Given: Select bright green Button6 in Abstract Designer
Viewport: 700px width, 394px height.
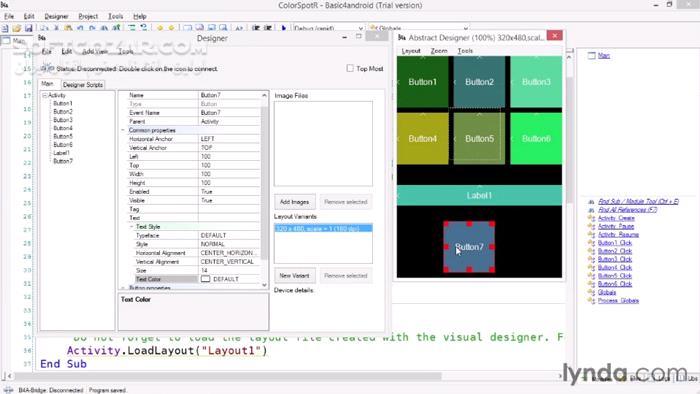Looking at the screenshot, I should 536,138.
